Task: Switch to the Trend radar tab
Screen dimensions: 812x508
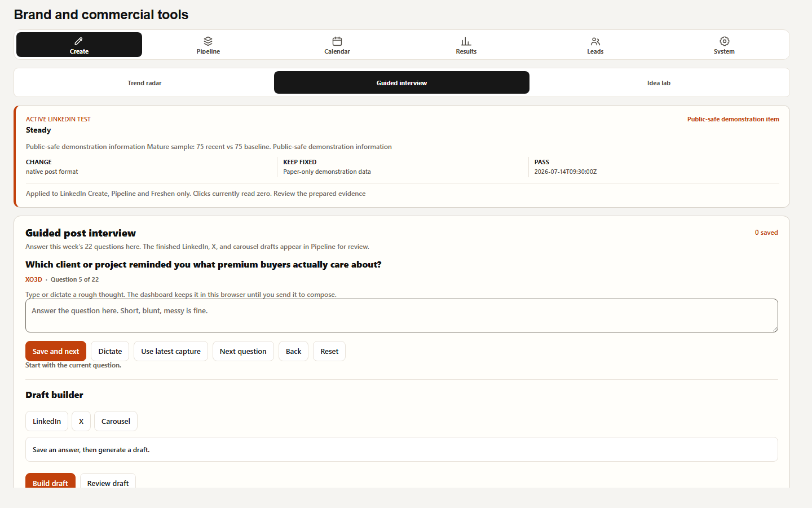Action: [144, 83]
